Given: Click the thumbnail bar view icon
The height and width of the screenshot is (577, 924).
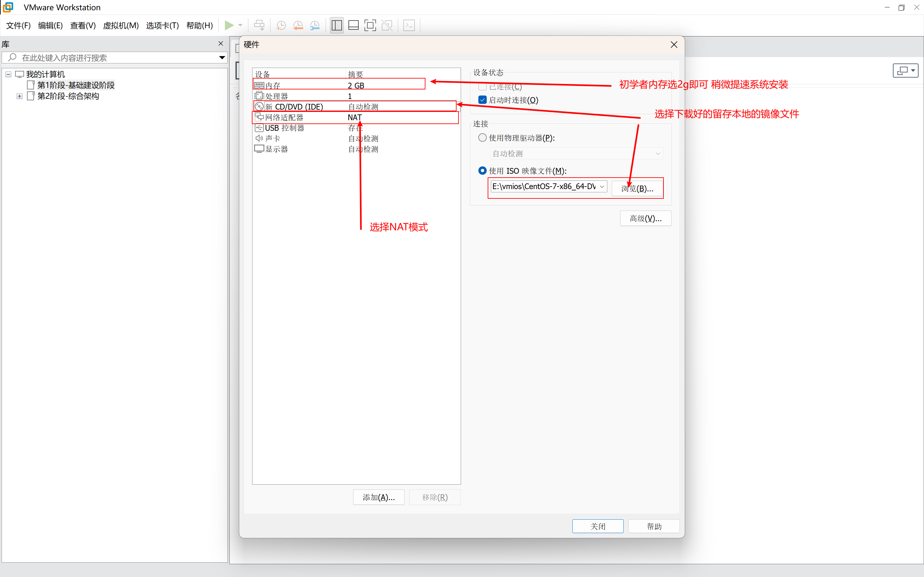Looking at the screenshot, I should [x=354, y=26].
